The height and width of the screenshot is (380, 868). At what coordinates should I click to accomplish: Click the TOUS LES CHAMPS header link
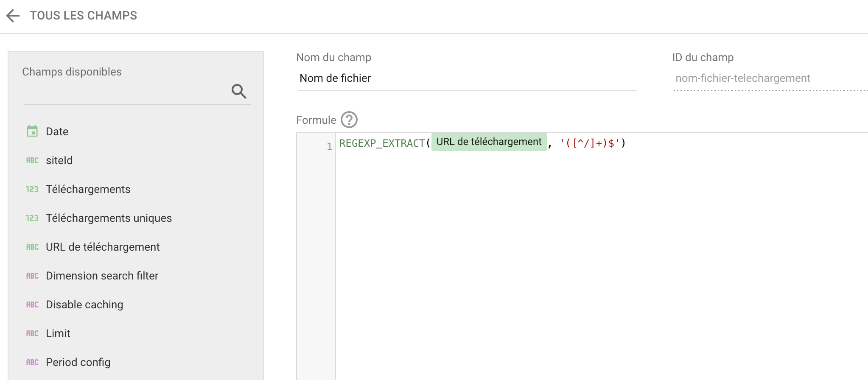click(x=83, y=16)
